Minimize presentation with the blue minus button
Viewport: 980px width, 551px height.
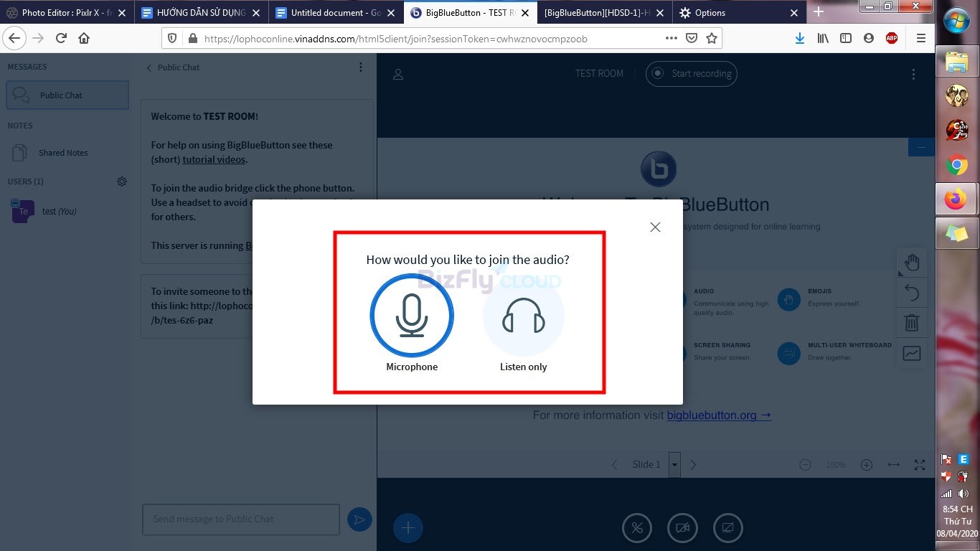point(921,147)
